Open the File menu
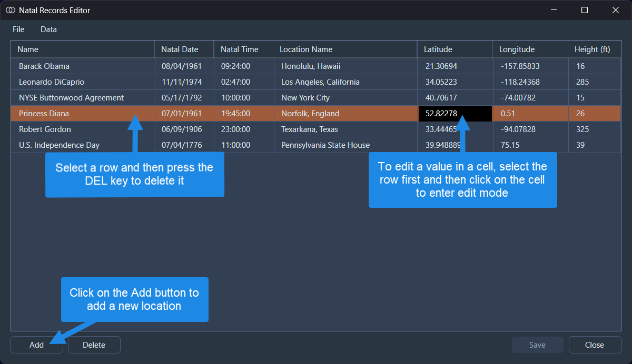Screen dimensions: 632x364 coord(18,29)
